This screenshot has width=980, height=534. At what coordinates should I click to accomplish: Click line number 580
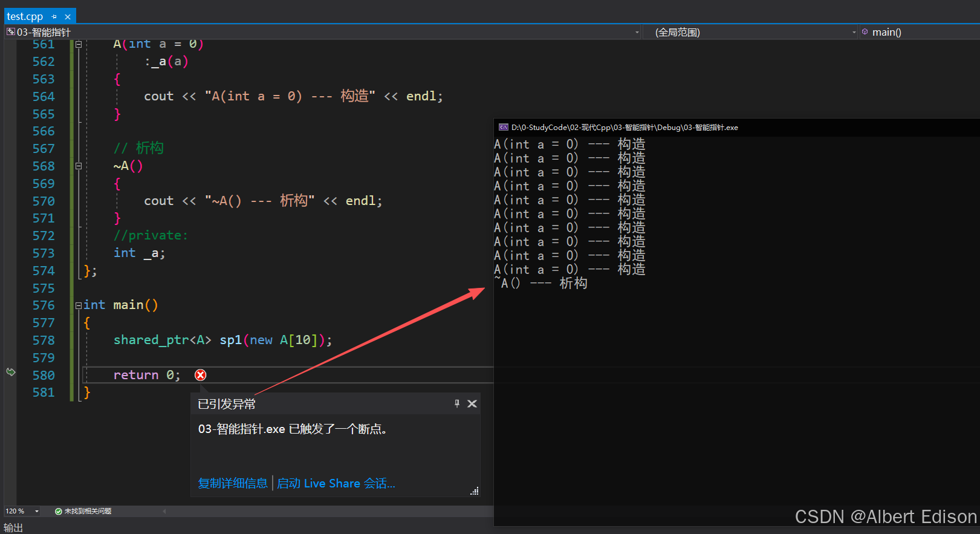click(44, 376)
